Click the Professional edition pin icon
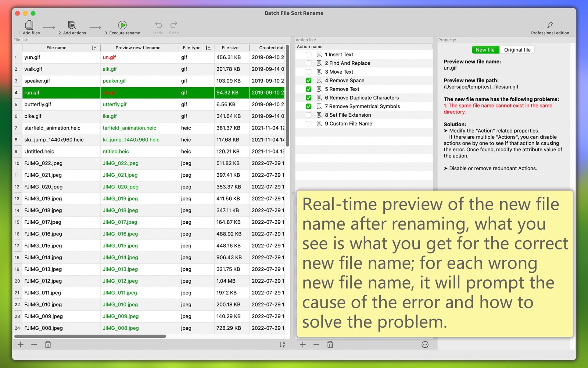588x368 pixels. pos(550,25)
